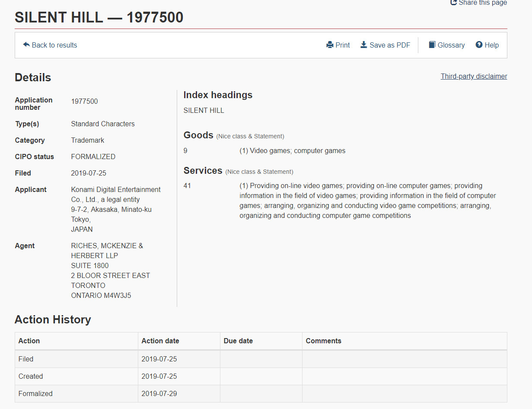Select the Formalized row in Action History
This screenshot has height=409, width=532.
[35, 393]
